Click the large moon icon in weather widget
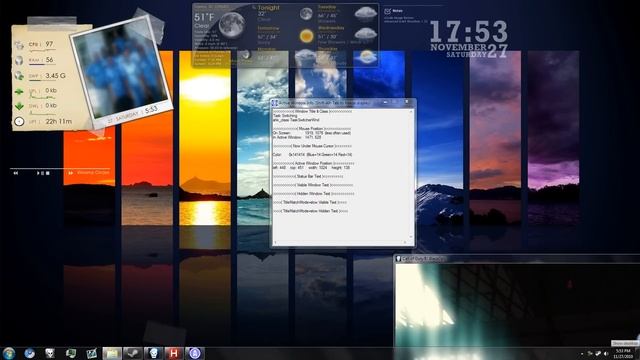The width and height of the screenshot is (640, 360). tap(231, 25)
